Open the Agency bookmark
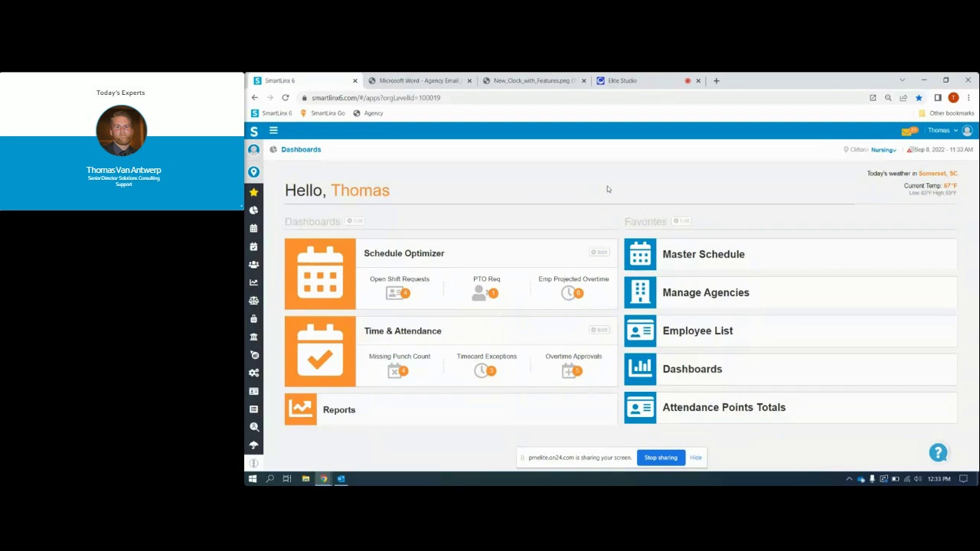 368,113
